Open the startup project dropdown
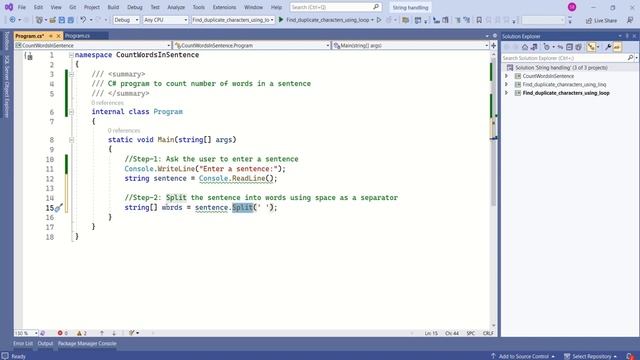The width and height of the screenshot is (640, 360). pyautogui.click(x=233, y=20)
